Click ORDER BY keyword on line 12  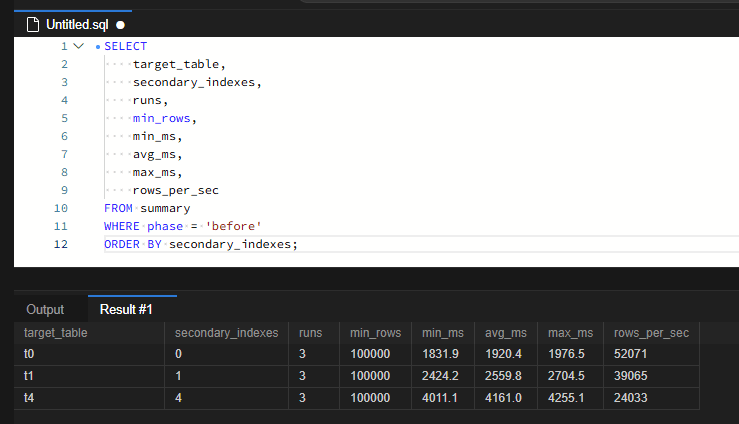pyautogui.click(x=133, y=244)
